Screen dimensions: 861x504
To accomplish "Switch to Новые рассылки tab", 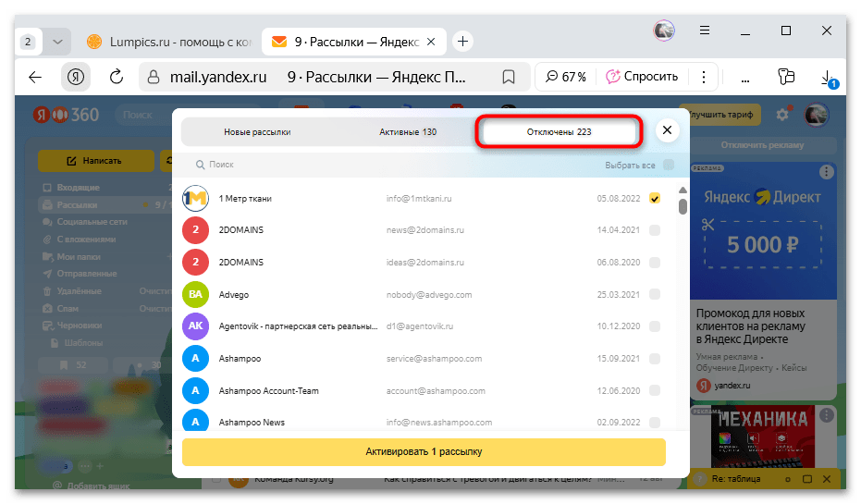I will coord(257,132).
